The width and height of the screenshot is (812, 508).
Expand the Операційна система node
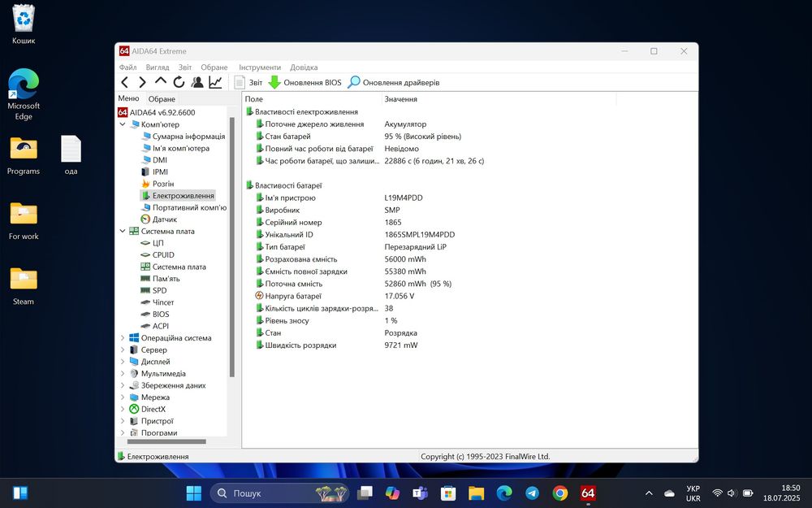(123, 338)
